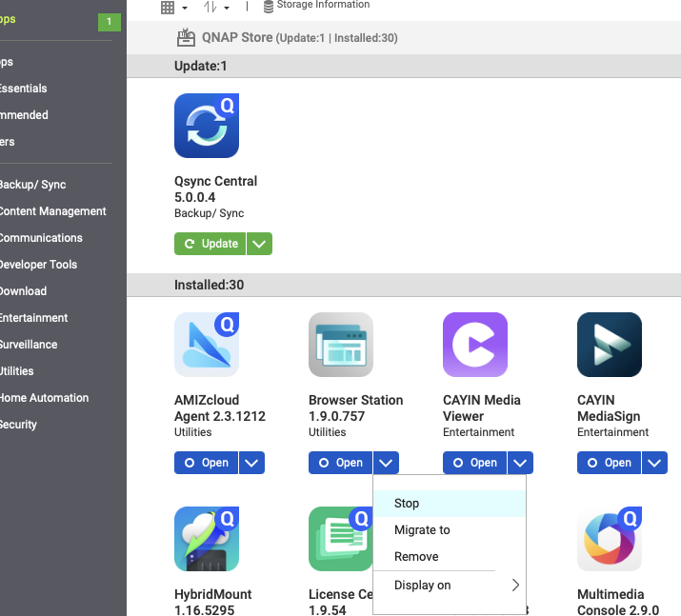Open the sort order dropdown
The width and height of the screenshot is (681, 616).
pos(216,8)
